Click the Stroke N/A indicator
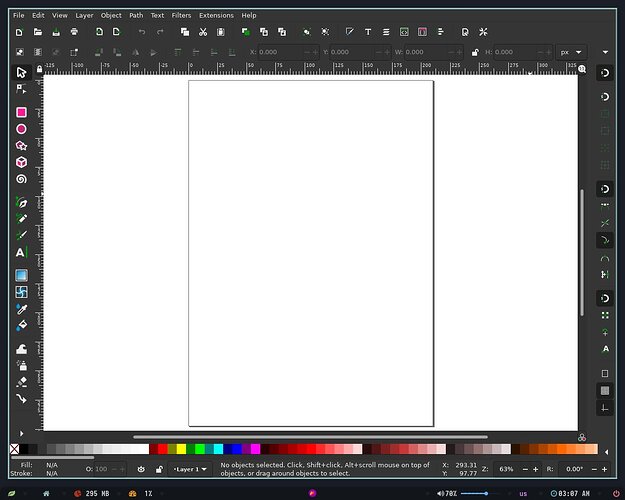 point(51,473)
